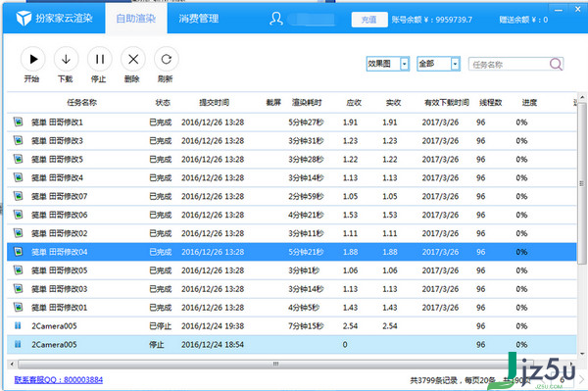The image size is (588, 391).
Task: Click the horizontal scrollbar thumb
Action: tap(275, 364)
